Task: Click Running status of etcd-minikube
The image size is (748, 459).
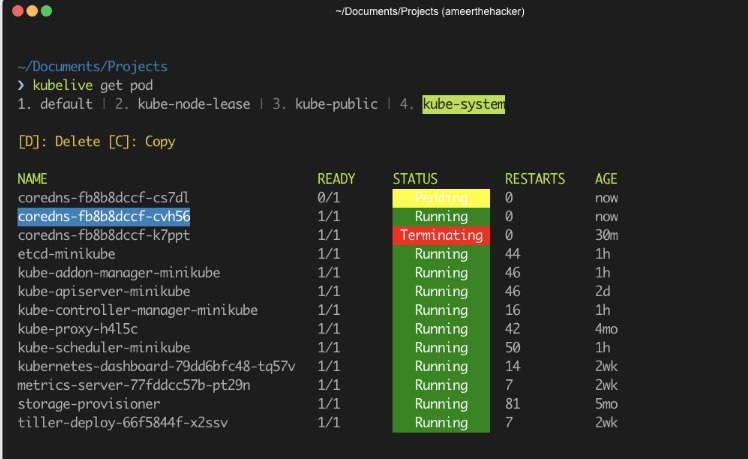Action: (441, 254)
